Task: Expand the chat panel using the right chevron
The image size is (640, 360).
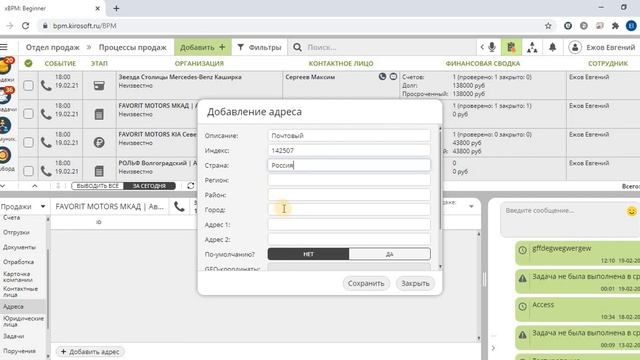Action: (493, 348)
